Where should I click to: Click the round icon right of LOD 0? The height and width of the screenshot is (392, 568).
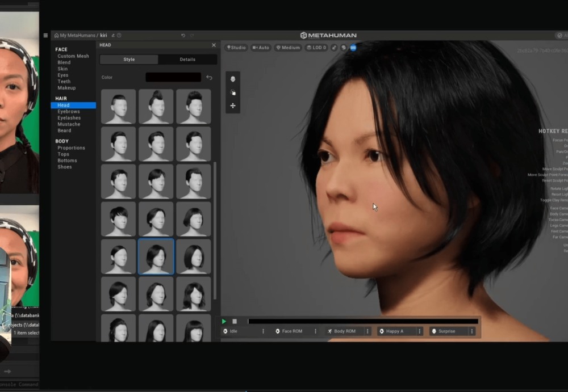coord(334,48)
